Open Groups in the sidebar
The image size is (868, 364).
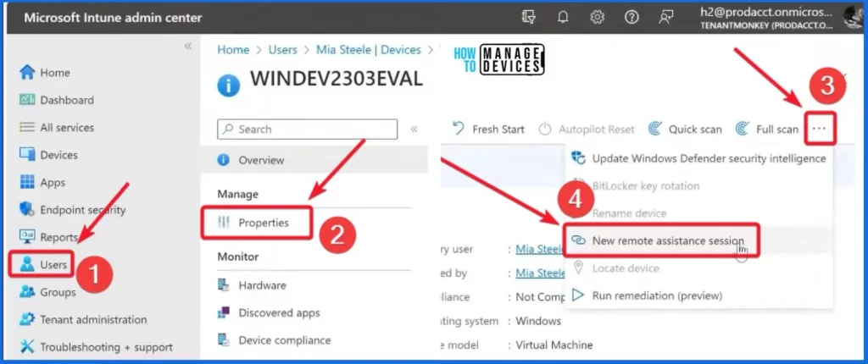[47, 292]
